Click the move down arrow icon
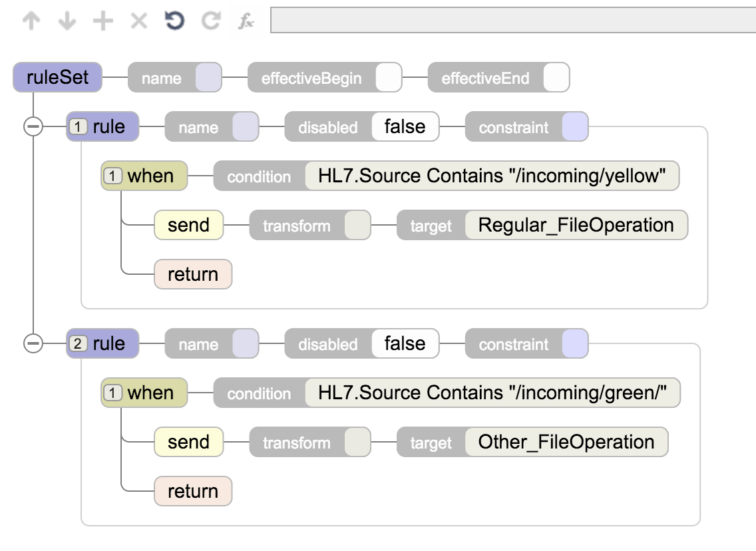Viewport: 756px width, 551px height. coord(67,21)
